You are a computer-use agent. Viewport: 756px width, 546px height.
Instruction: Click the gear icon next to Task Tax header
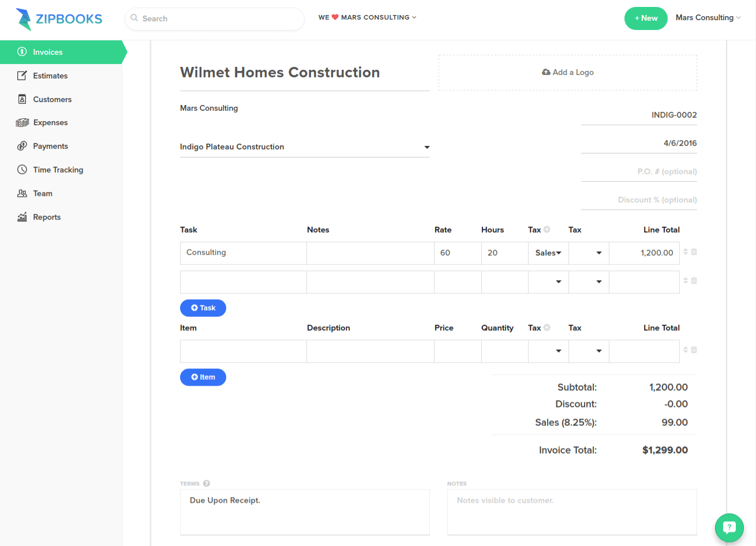547,229
